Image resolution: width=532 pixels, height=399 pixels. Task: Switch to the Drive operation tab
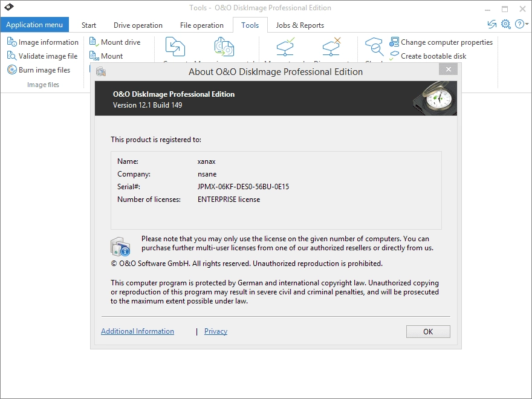click(x=138, y=25)
